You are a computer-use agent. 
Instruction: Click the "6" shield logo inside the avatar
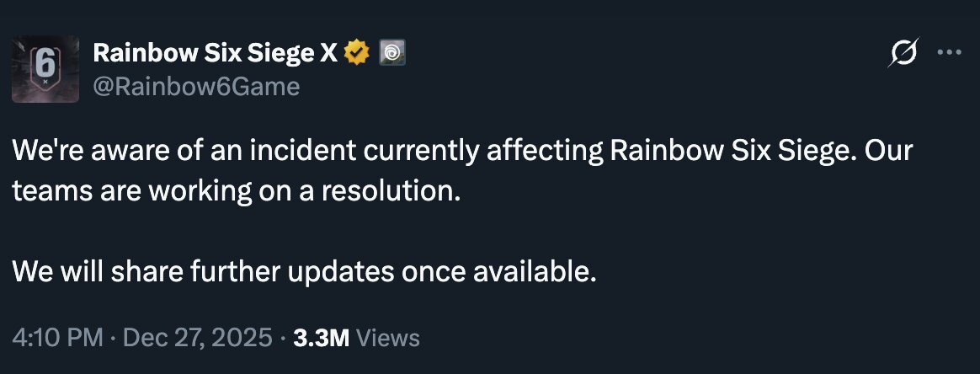pyautogui.click(x=45, y=66)
